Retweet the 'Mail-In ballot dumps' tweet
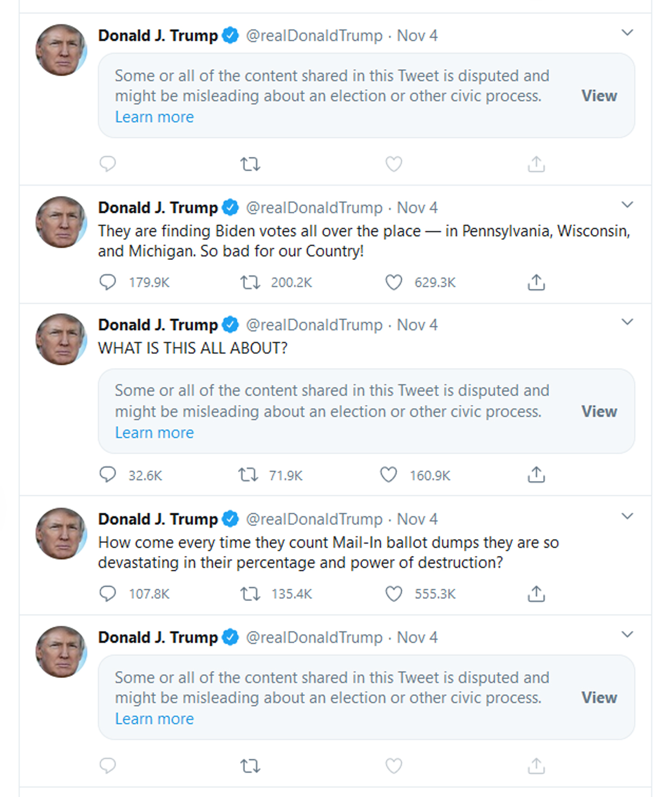The width and height of the screenshot is (672, 797). [250, 594]
